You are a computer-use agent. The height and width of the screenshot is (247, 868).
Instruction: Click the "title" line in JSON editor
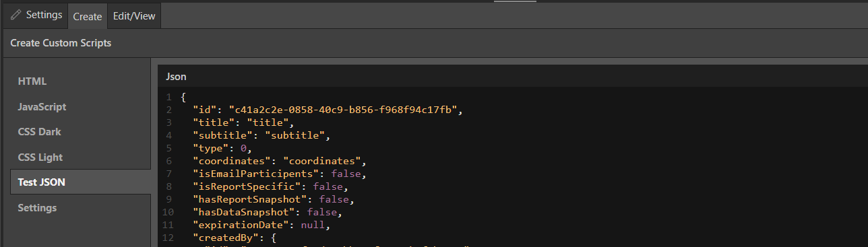[x=243, y=122]
